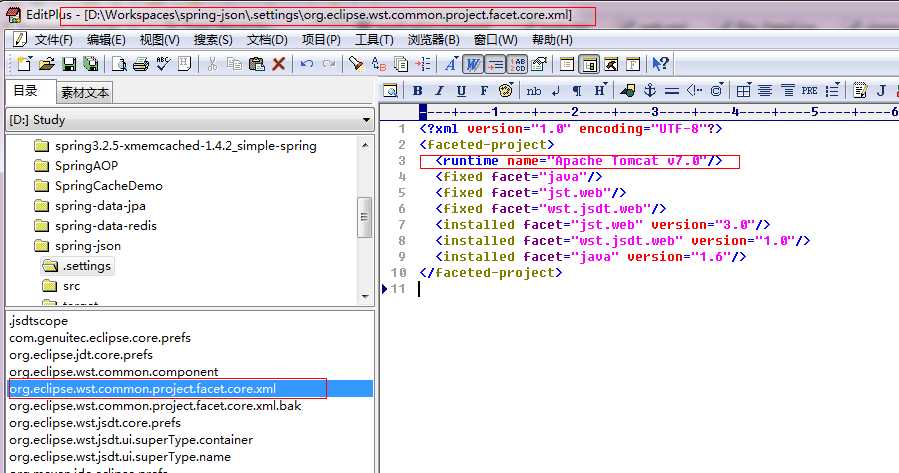Run the ABC spell check
Viewport: 899px width, 473px height.
pos(163,64)
